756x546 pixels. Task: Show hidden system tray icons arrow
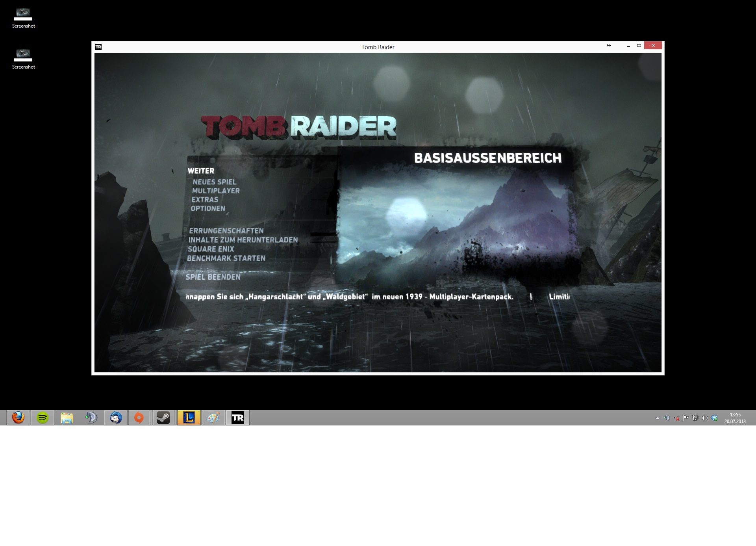point(657,418)
